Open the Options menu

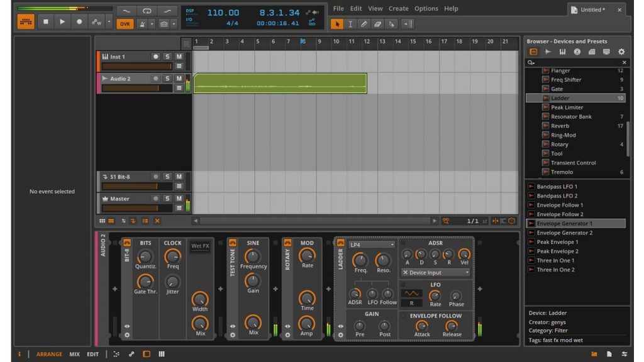tap(426, 8)
